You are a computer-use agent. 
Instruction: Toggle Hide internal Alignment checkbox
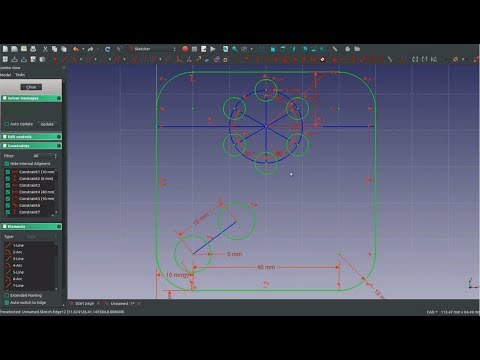(x=7, y=164)
